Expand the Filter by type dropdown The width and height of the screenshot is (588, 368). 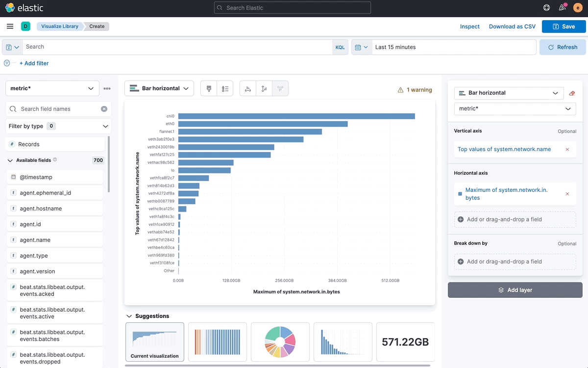click(x=58, y=126)
